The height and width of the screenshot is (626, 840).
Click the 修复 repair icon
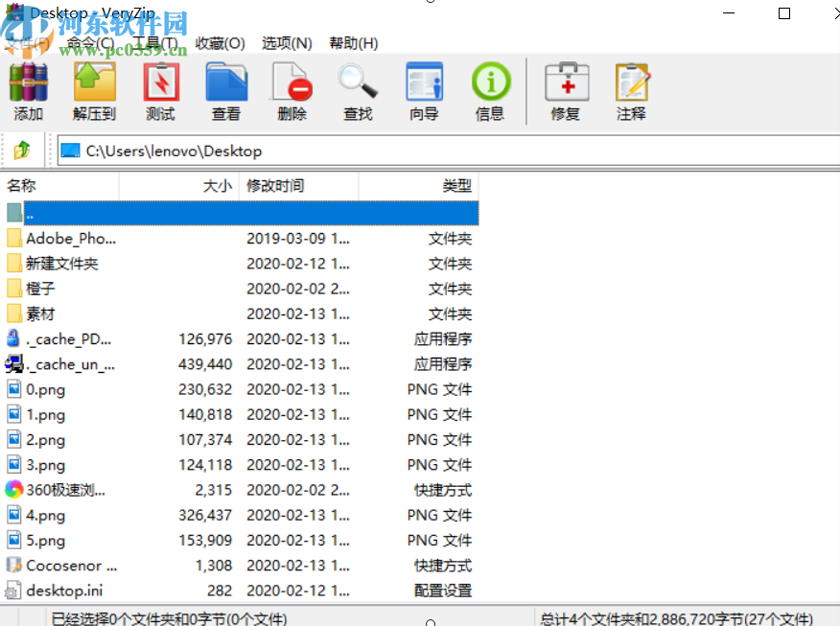point(566,86)
